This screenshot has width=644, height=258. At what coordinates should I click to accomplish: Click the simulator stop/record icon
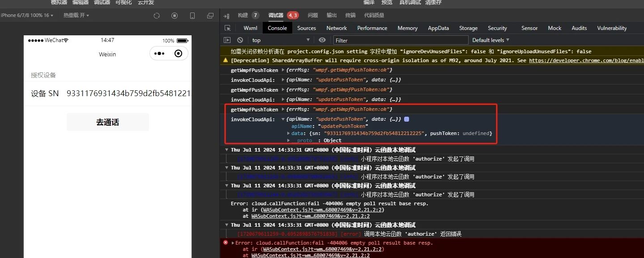tap(175, 16)
